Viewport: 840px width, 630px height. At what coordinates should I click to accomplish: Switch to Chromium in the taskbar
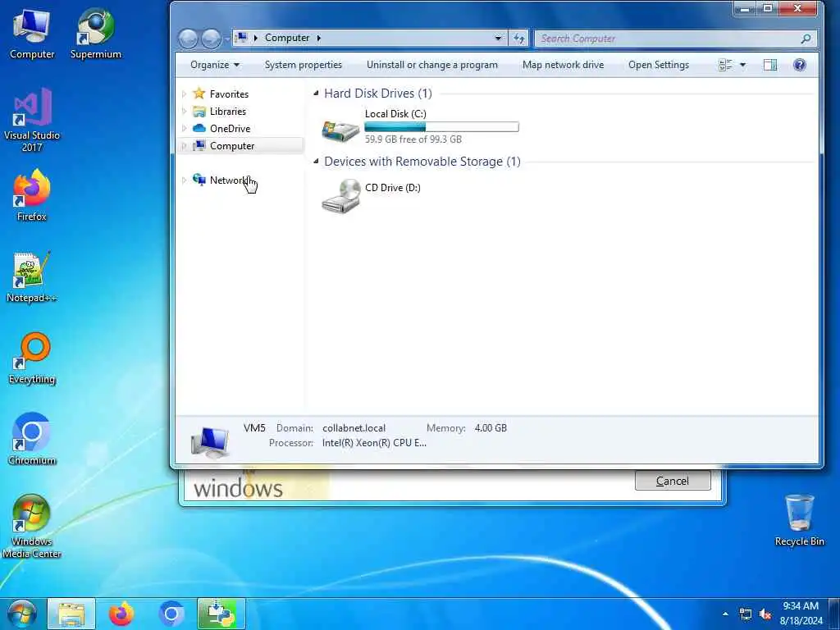click(171, 614)
